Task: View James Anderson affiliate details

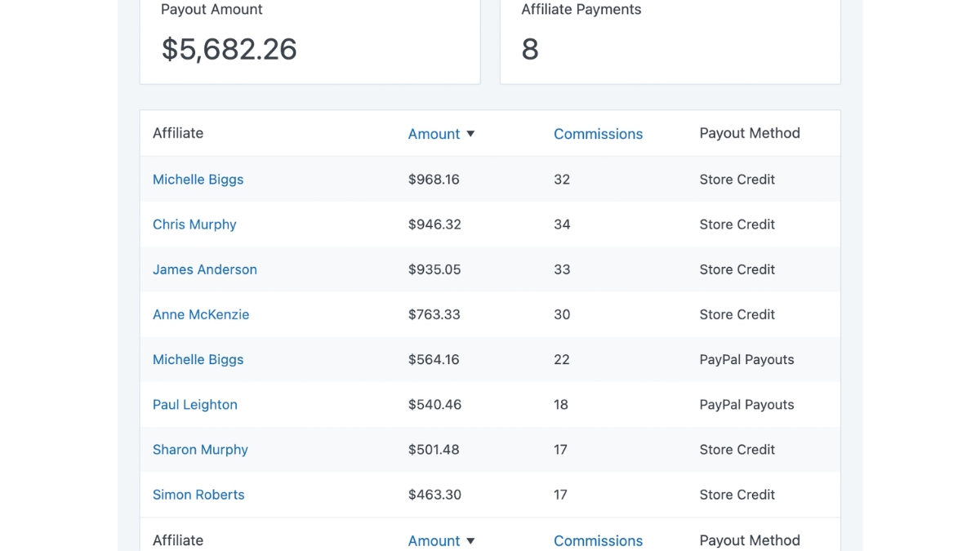Action: click(x=204, y=269)
